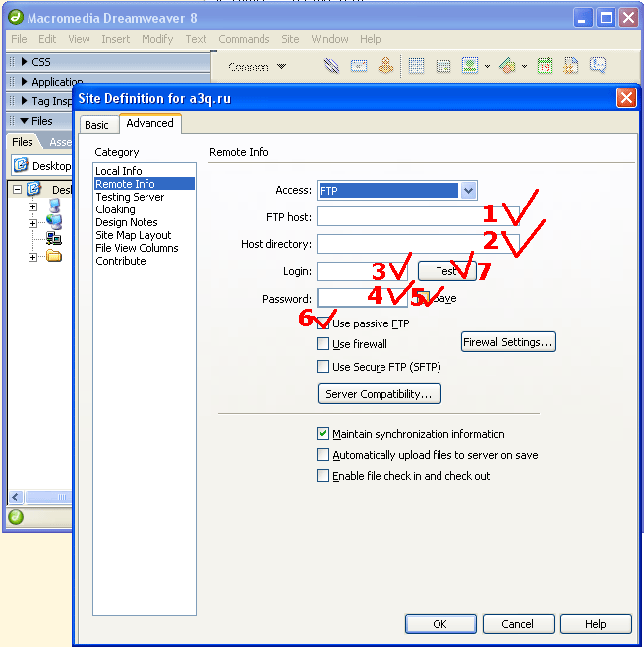
Task: Click into the Password field
Action: click(x=362, y=297)
